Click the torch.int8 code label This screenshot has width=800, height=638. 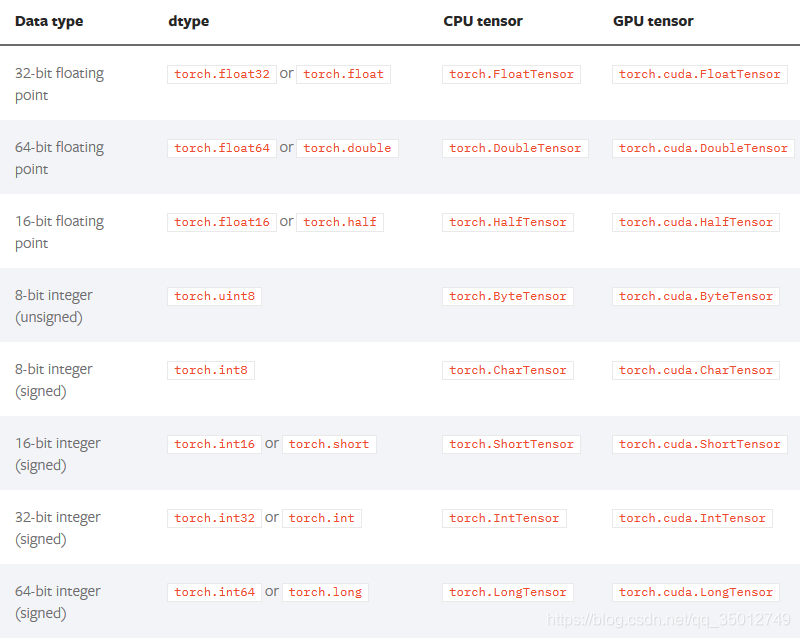click(x=211, y=371)
